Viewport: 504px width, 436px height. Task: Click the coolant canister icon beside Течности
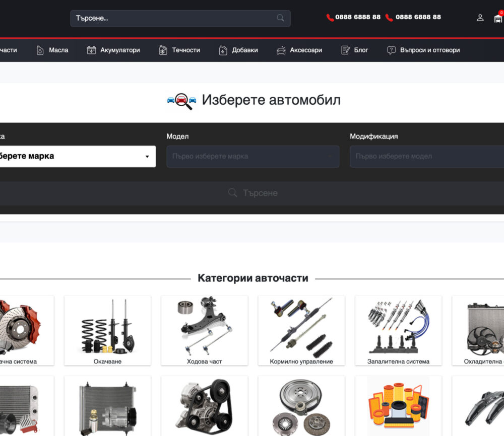[x=163, y=50]
